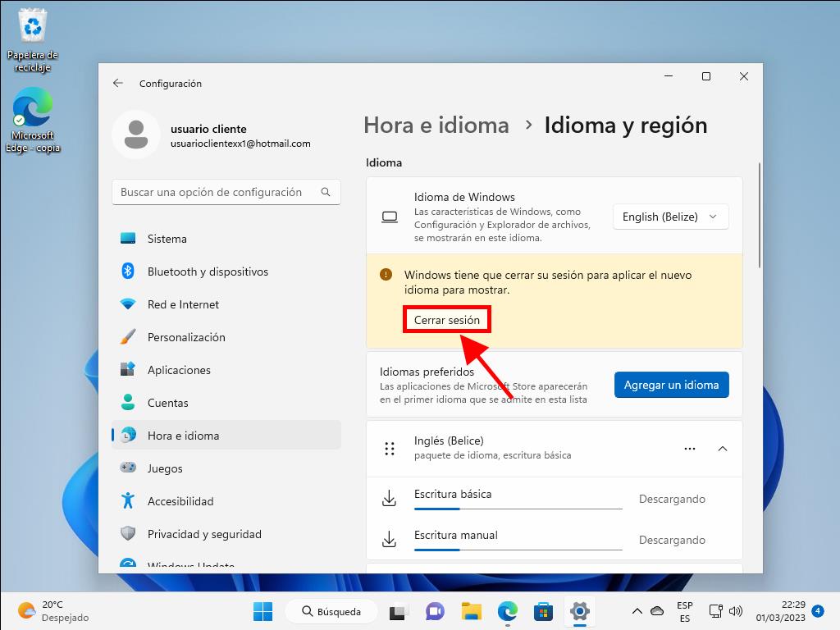
Task: Open File Explorer from the taskbar
Action: [x=471, y=611]
